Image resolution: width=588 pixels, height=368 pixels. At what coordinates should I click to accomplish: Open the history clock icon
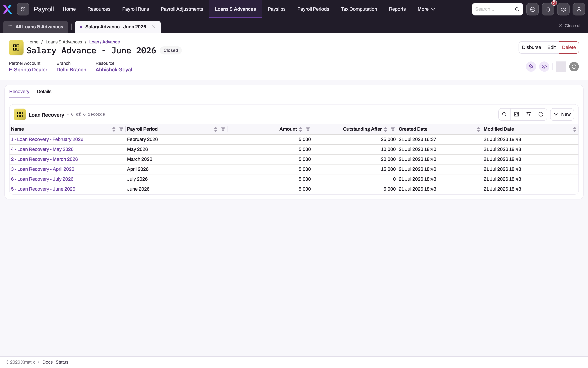click(x=574, y=67)
